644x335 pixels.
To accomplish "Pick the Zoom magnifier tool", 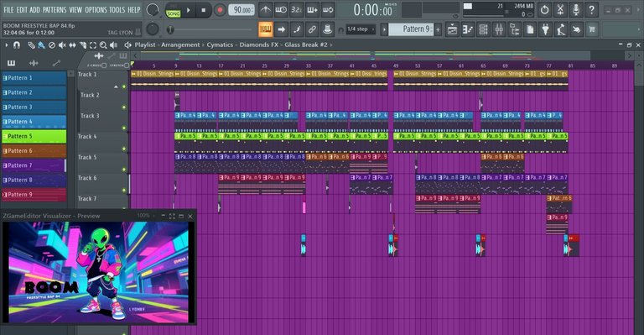I will (103, 44).
